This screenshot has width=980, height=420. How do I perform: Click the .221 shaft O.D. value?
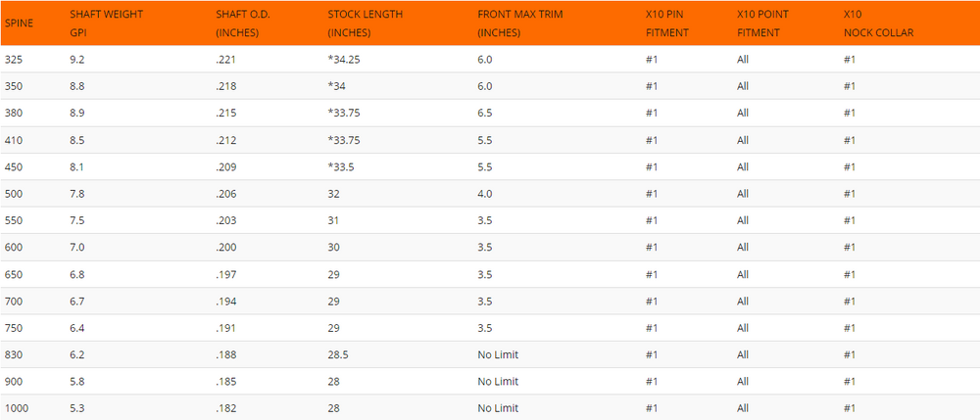tap(225, 59)
